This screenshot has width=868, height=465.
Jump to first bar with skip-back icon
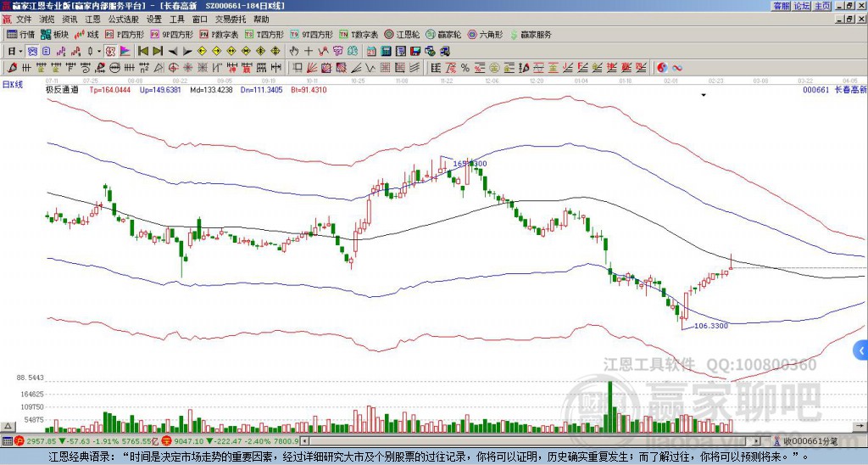point(142,52)
